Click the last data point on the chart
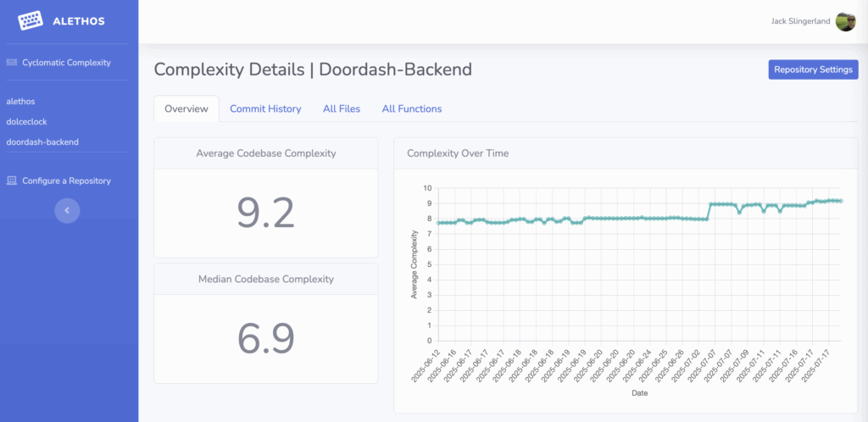Screen dimensions: 868x422 pos(840,201)
